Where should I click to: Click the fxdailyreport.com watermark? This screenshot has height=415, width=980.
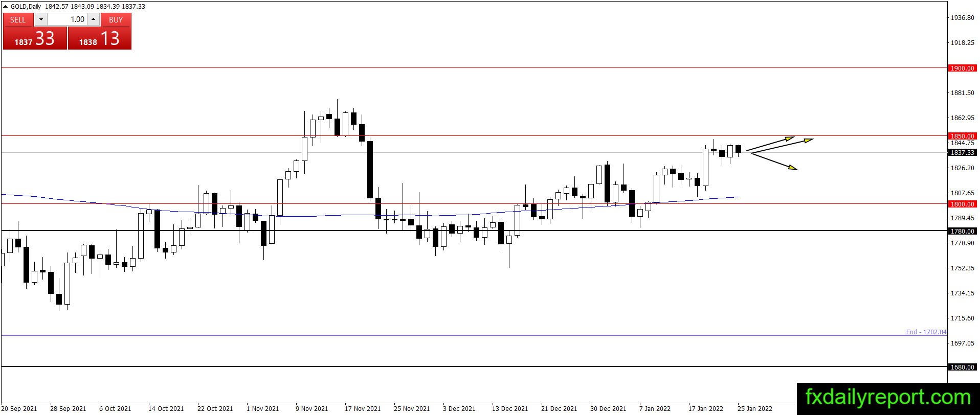tap(888, 397)
